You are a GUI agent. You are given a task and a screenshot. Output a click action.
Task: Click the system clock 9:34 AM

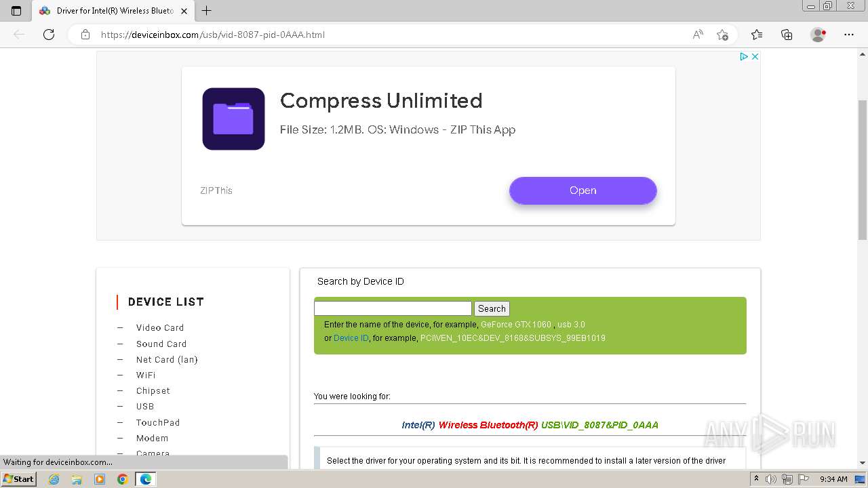(x=833, y=479)
